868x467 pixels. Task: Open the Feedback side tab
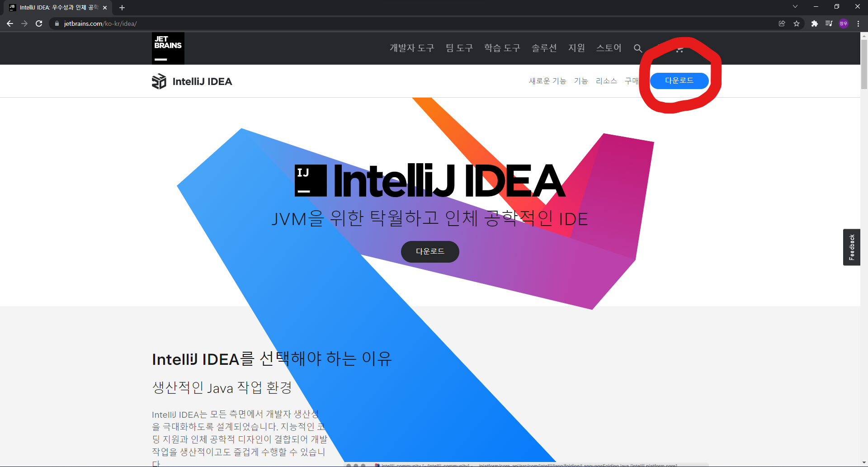[x=851, y=247]
